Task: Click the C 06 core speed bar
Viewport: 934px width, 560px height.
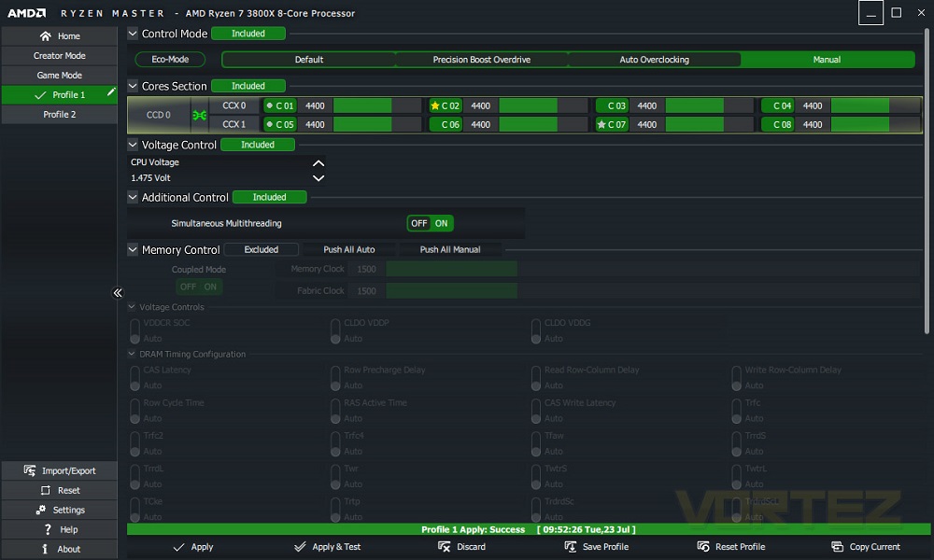Action: 544,124
